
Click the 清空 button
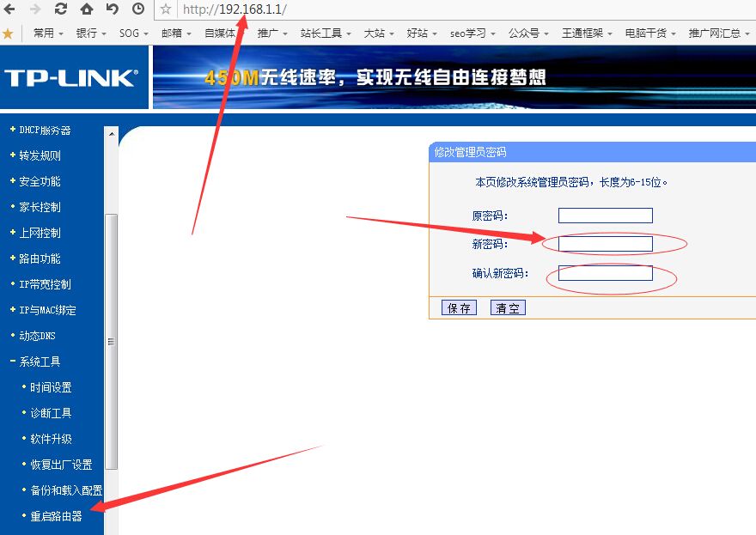[x=508, y=308]
